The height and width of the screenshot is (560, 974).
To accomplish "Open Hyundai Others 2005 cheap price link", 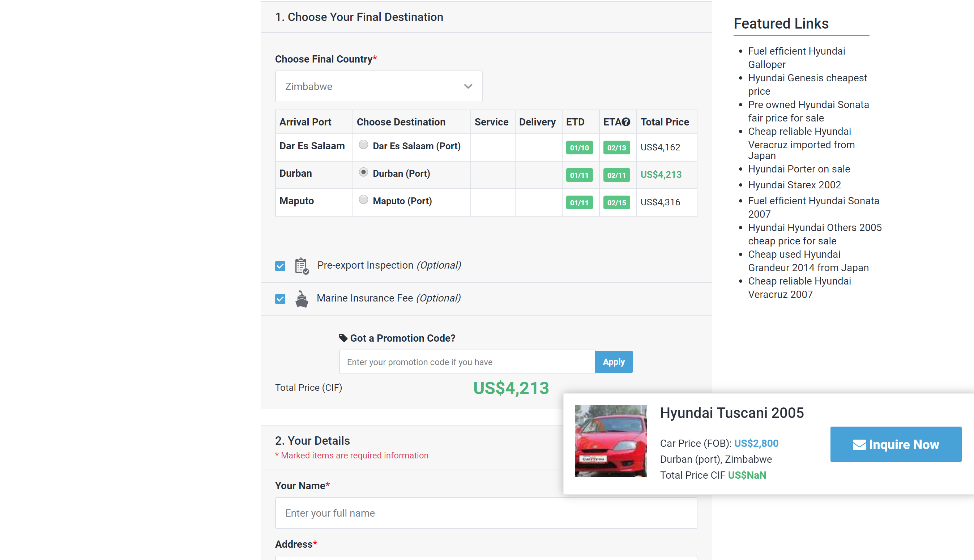I will 815,234.
